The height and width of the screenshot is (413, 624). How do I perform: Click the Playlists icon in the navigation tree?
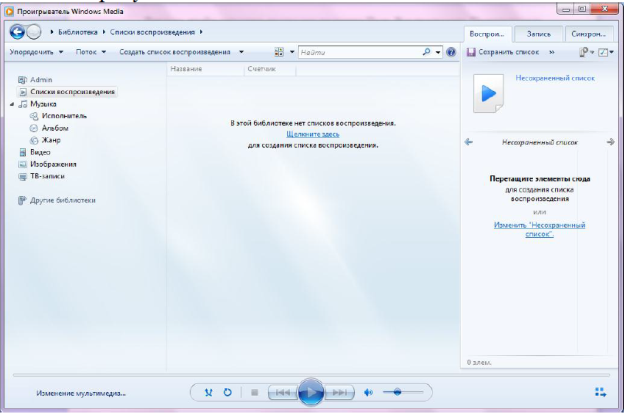[23, 92]
